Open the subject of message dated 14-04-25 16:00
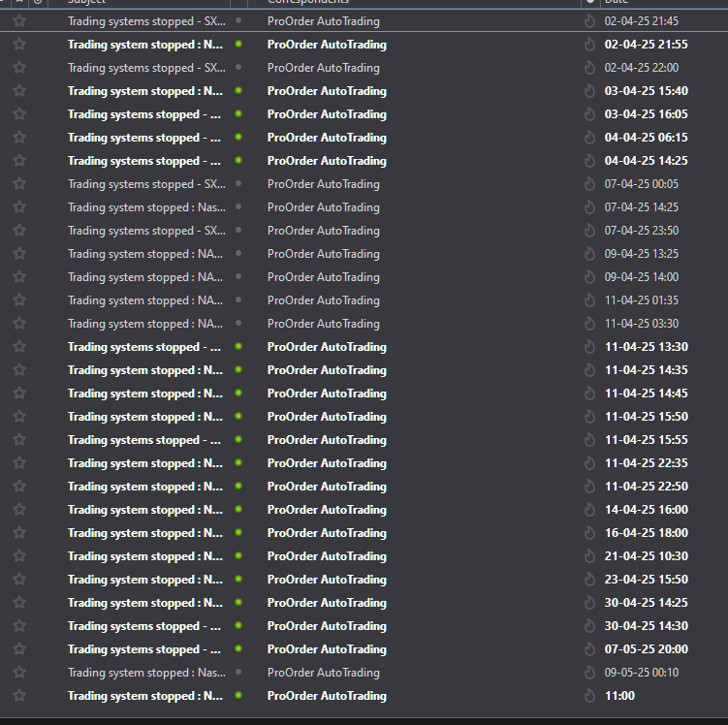 click(145, 510)
